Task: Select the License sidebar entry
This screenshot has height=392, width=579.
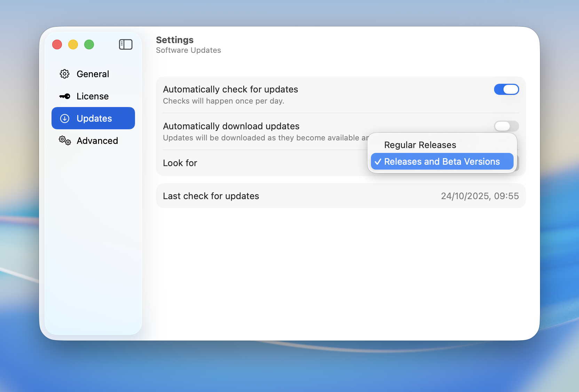Action: pos(92,96)
